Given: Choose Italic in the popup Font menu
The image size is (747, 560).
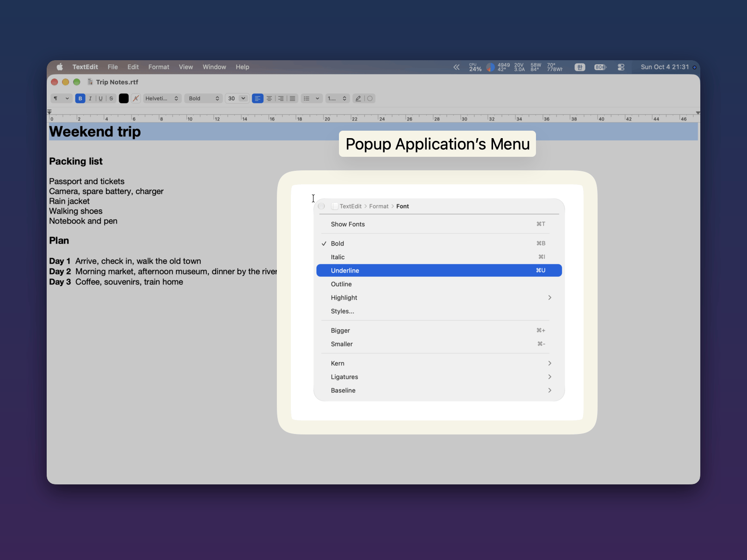Looking at the screenshot, I should (439, 257).
